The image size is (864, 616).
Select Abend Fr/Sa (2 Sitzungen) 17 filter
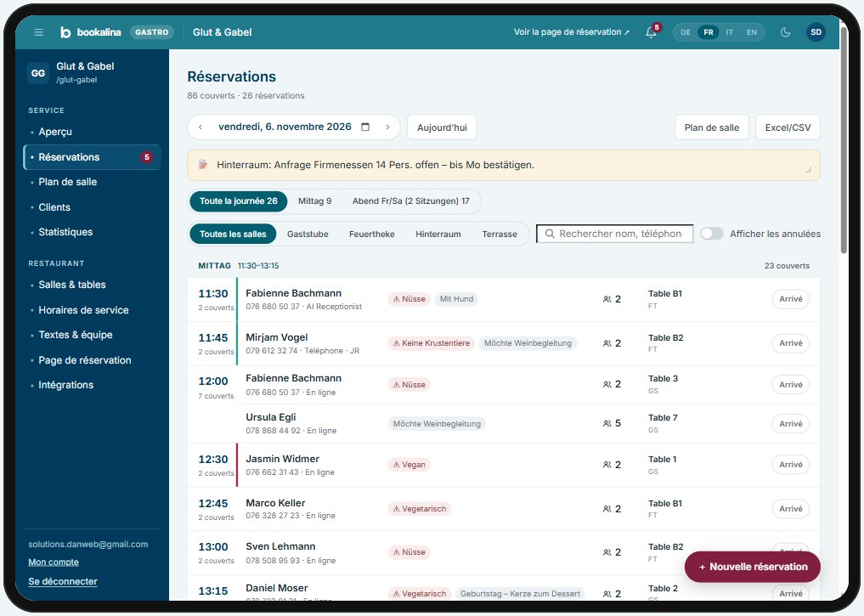click(411, 201)
